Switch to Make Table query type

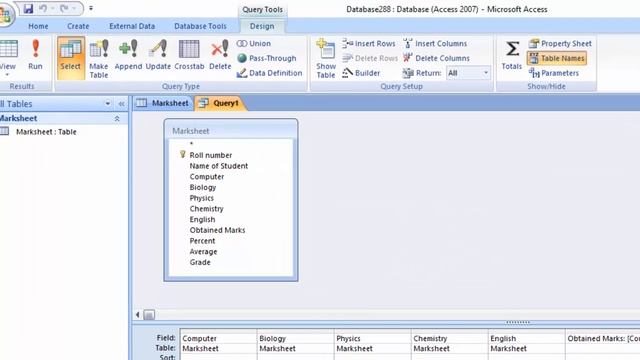click(99, 58)
